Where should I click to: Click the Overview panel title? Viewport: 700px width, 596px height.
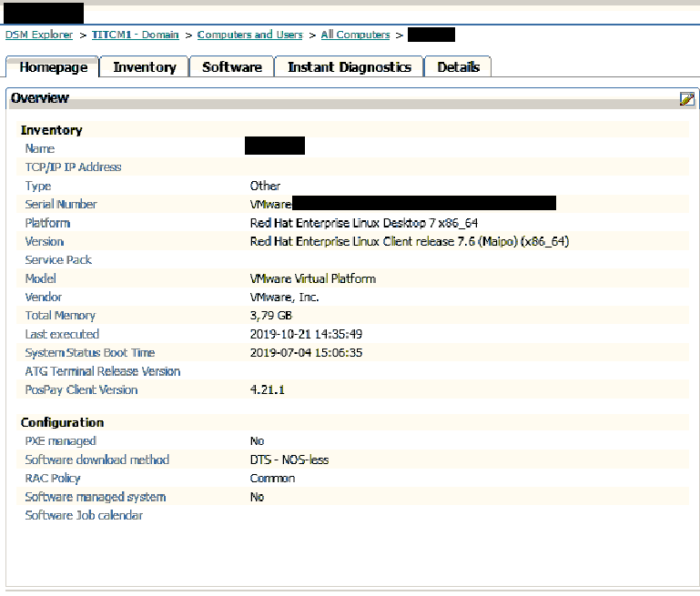tap(40, 98)
